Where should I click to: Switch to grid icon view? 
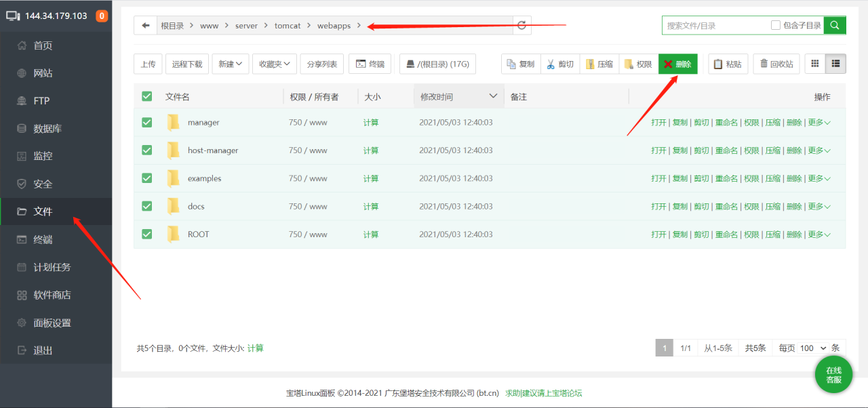point(815,64)
